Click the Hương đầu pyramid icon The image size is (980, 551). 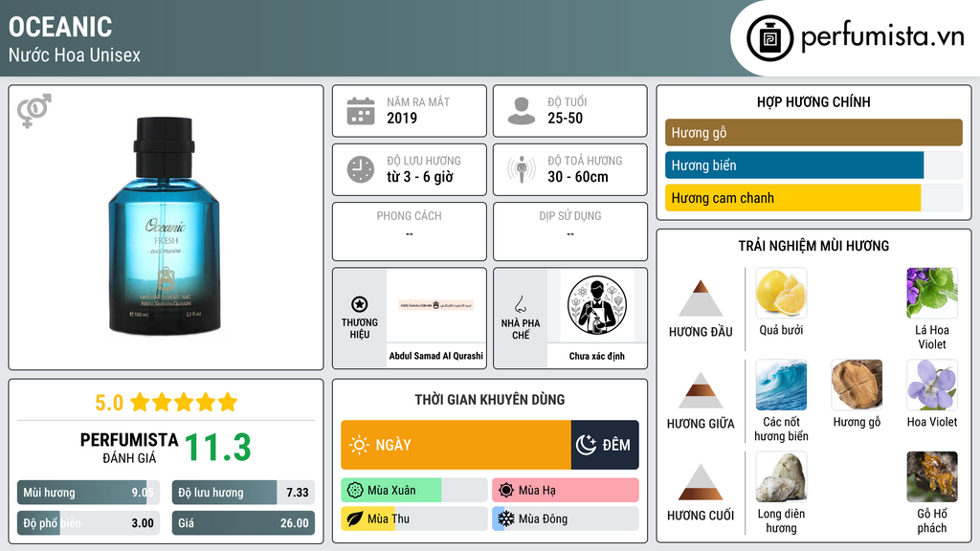(701, 298)
